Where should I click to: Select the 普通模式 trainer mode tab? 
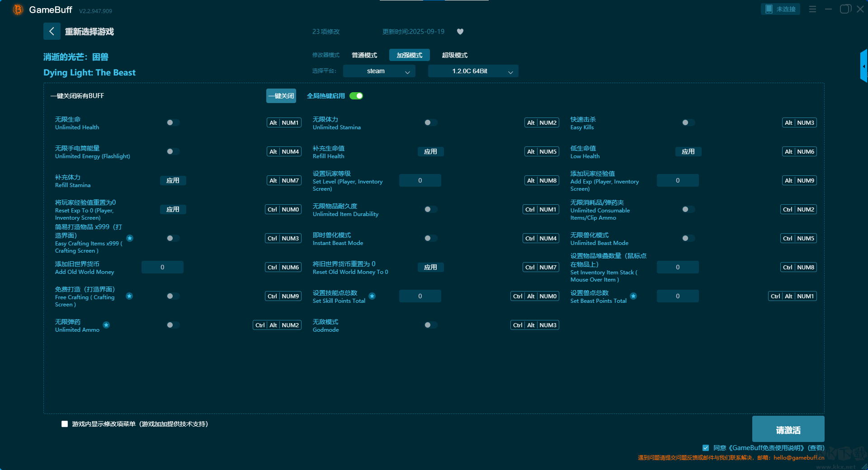click(364, 55)
